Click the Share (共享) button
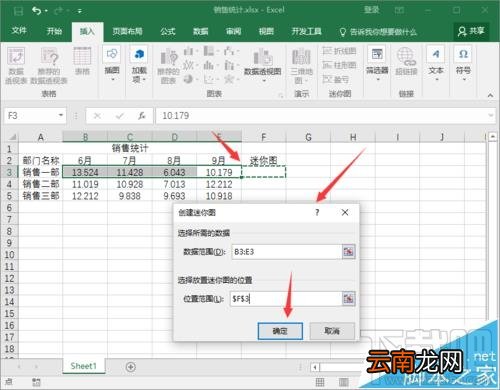 [x=471, y=31]
